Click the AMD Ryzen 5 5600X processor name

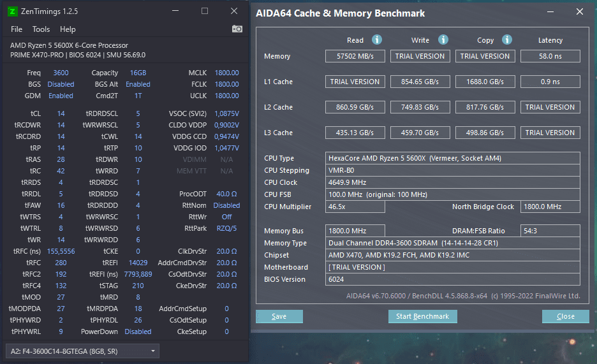coord(69,45)
